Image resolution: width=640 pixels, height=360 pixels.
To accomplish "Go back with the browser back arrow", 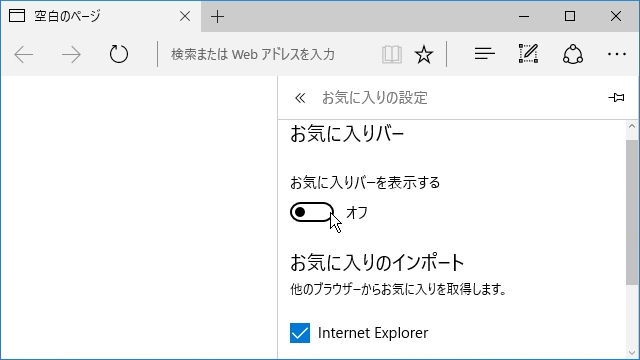I will (x=24, y=54).
